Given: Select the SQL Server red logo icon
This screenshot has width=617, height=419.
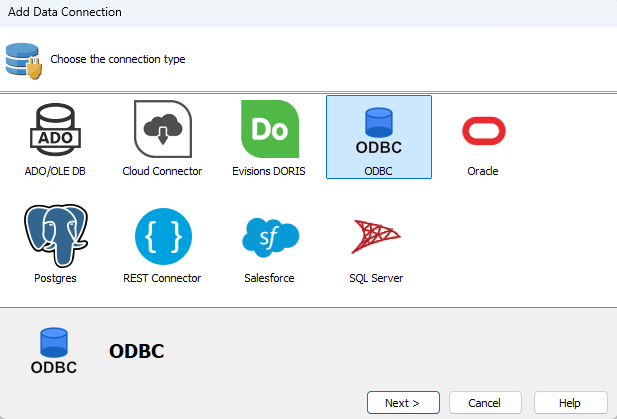Looking at the screenshot, I should coord(376,236).
